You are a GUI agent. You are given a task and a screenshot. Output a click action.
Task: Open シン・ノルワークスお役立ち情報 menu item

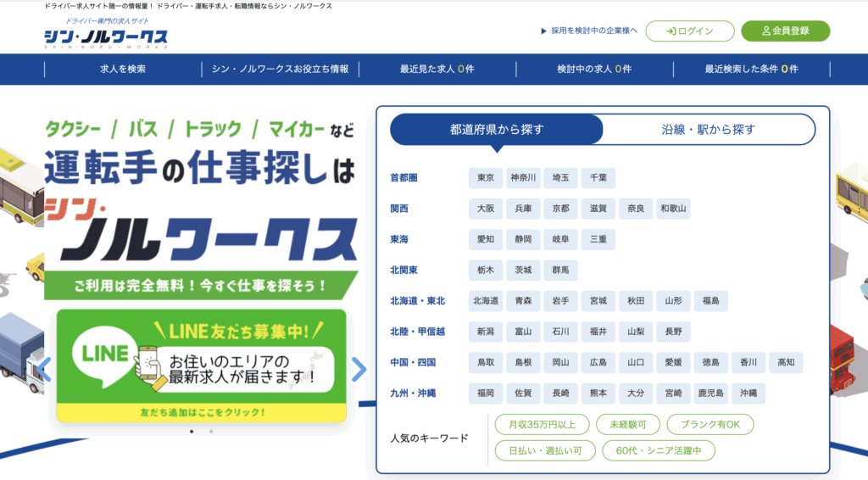pos(280,70)
